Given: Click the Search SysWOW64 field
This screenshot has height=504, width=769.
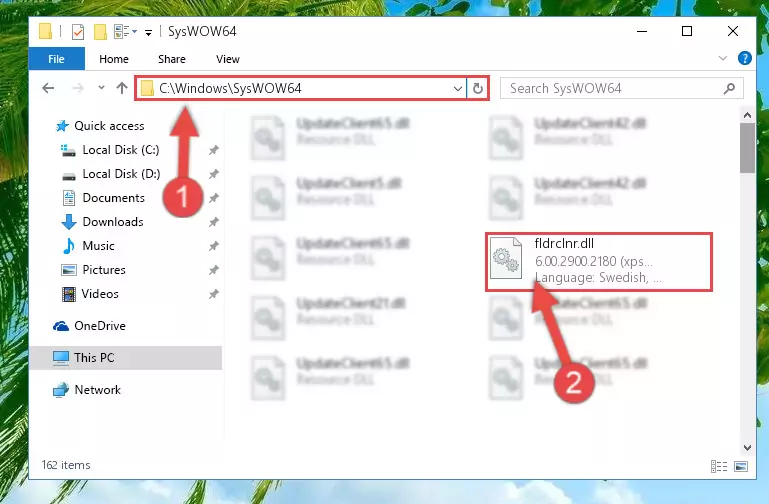Looking at the screenshot, I should click(621, 89).
